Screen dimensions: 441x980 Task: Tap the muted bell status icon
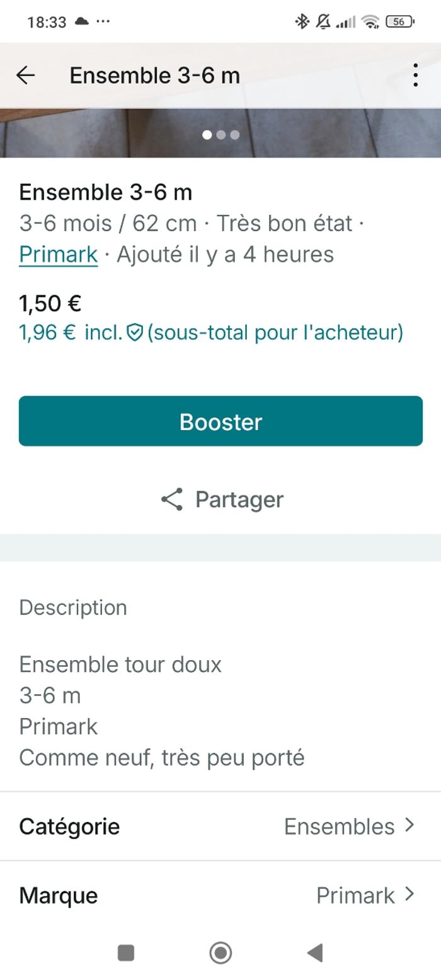click(x=323, y=22)
